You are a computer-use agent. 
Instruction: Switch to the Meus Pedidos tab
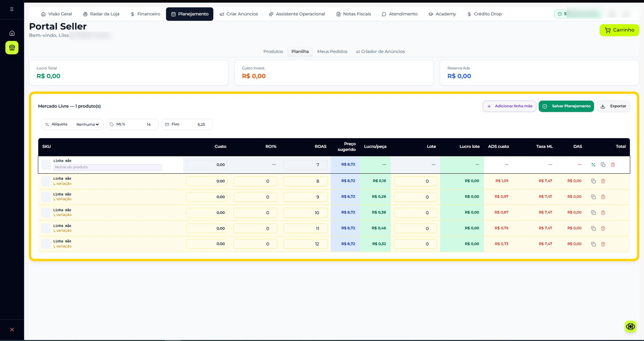click(332, 51)
